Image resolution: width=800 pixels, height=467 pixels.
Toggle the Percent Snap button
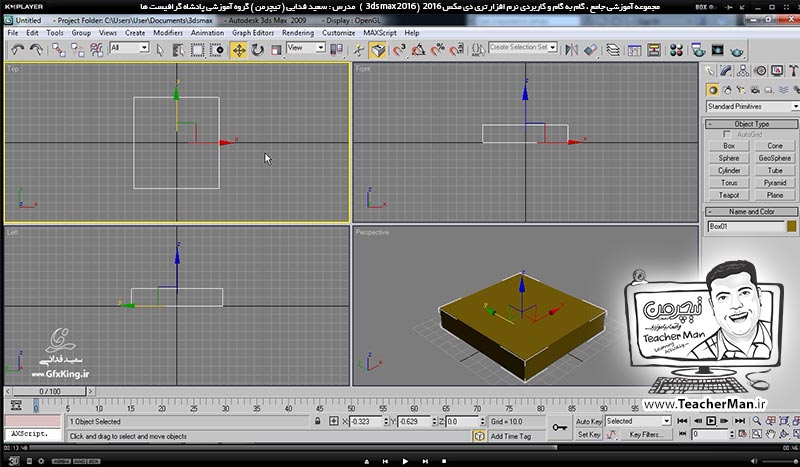tap(438, 50)
